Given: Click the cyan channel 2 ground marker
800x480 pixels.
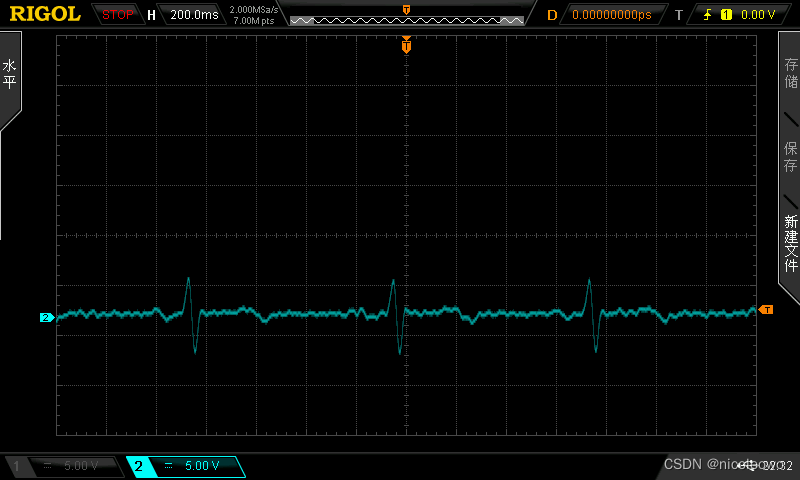Looking at the screenshot, I should [46, 318].
